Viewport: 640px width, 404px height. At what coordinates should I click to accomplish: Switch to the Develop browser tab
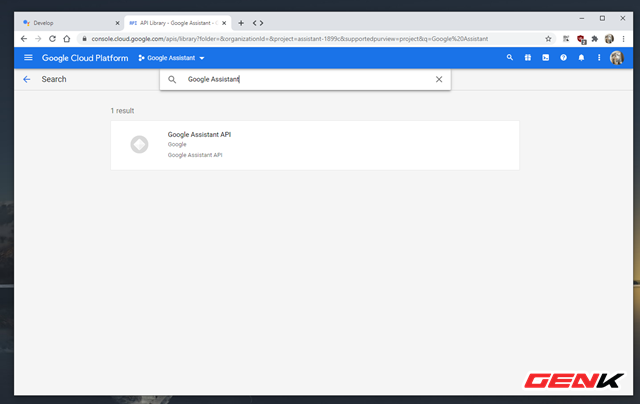[x=69, y=23]
